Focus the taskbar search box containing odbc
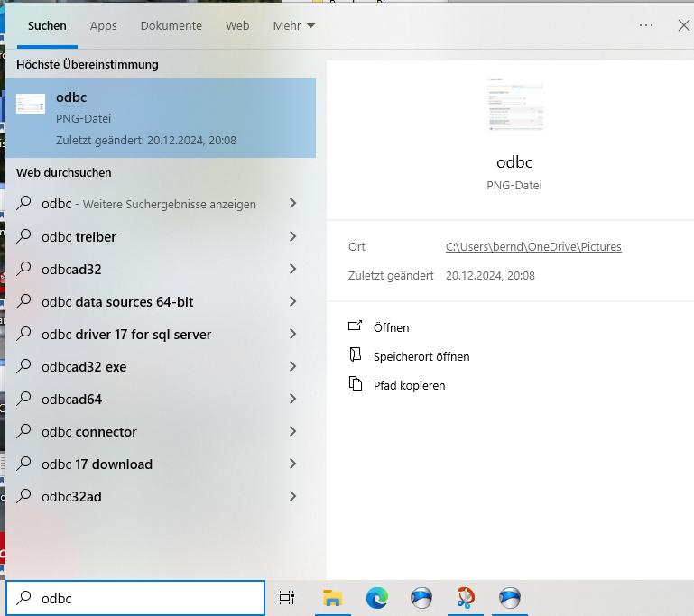The height and width of the screenshot is (616, 694). (x=135, y=598)
